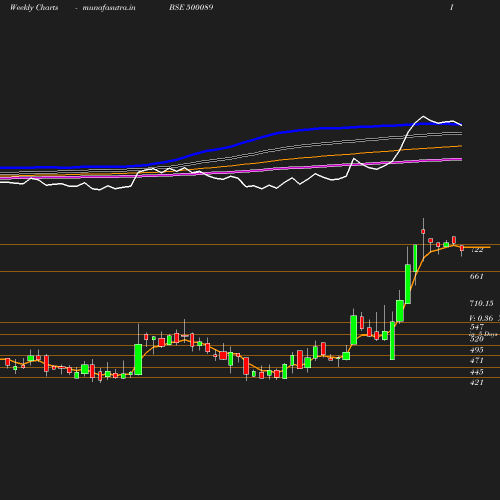Click the tallest-wick red candle at the price peak
Screen dimensions: 500x500
point(423,231)
